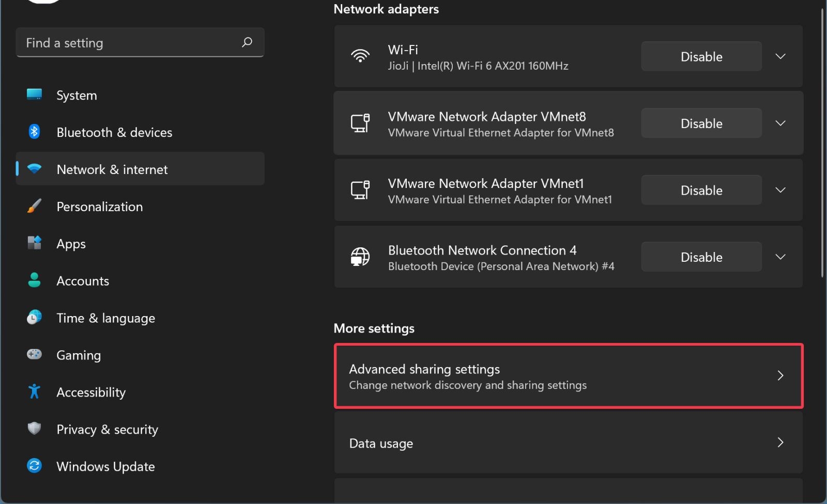The width and height of the screenshot is (827, 504).
Task: Click the Gaming controller icon
Action: [34, 354]
